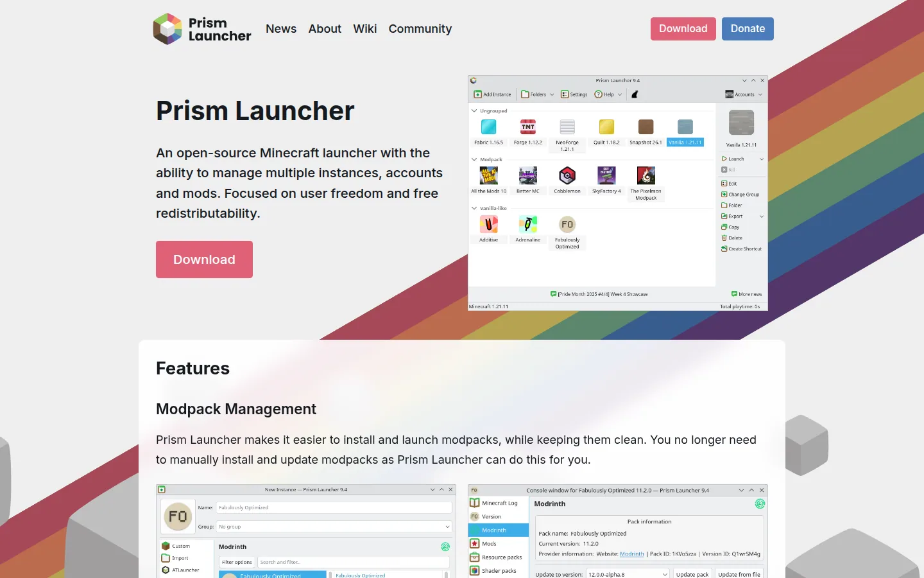Screen dimensions: 924x578
Task: Select the Better MC modpack icon
Action: (x=528, y=175)
